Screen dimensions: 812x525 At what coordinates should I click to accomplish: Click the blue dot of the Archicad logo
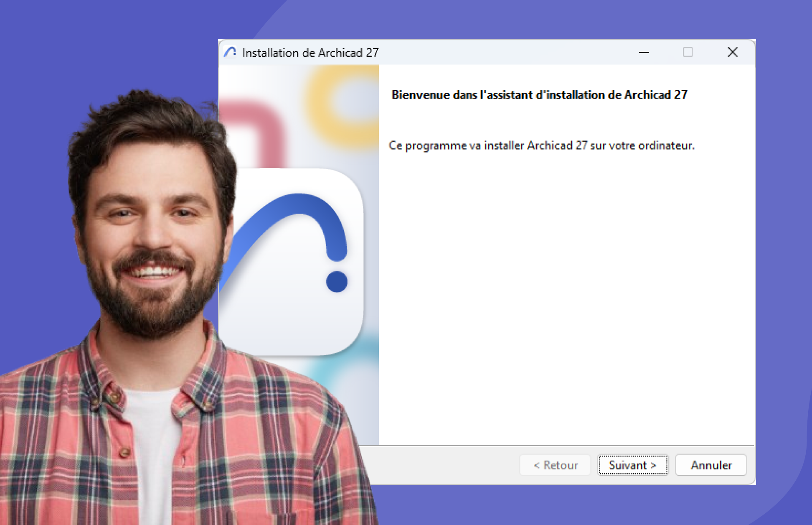click(x=337, y=281)
